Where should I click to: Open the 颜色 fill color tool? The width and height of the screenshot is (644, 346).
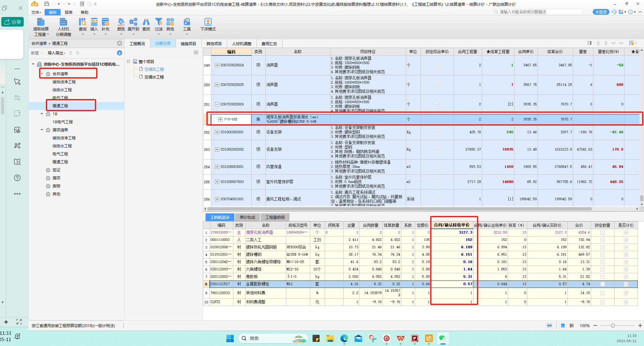(121, 25)
